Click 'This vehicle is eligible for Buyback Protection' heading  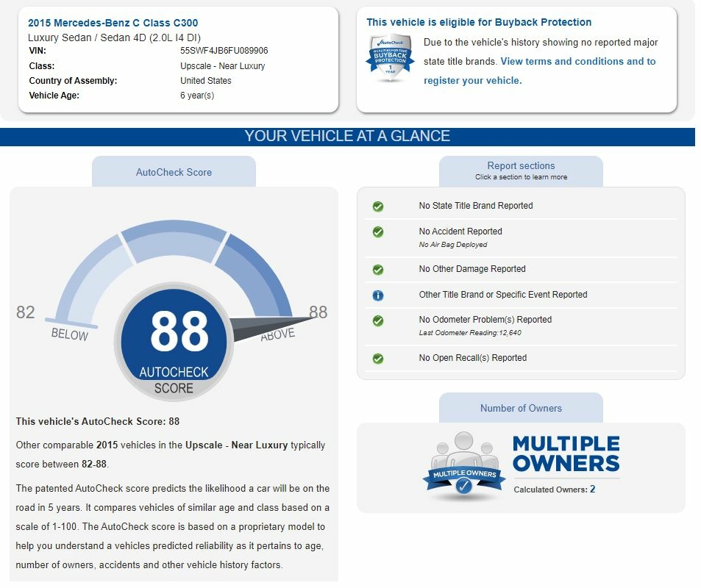[479, 22]
